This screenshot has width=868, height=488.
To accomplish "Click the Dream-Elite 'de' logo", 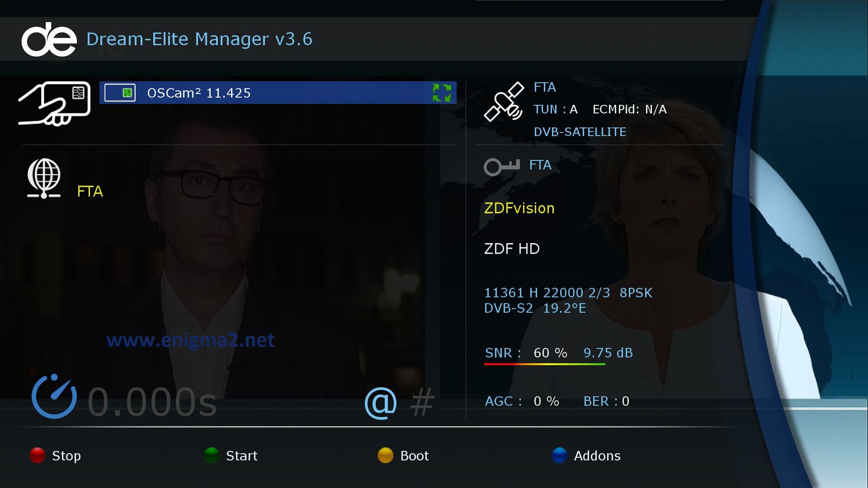I will tap(49, 40).
